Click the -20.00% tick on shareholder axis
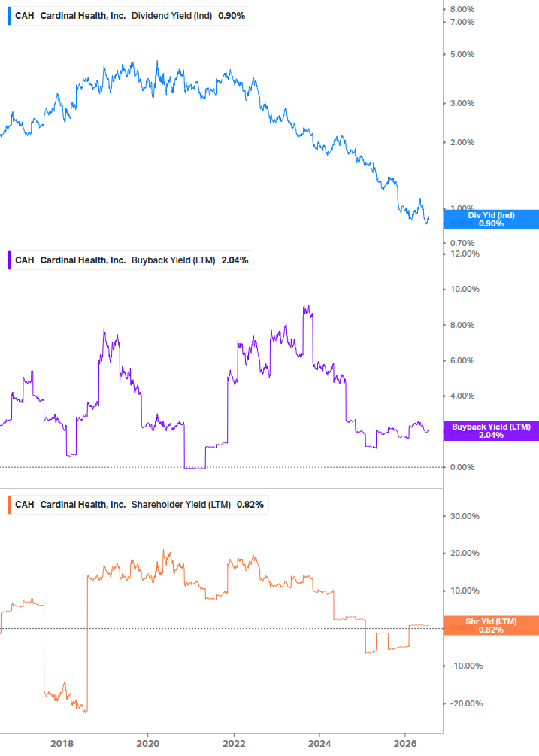This screenshot has width=539, height=756. [466, 703]
